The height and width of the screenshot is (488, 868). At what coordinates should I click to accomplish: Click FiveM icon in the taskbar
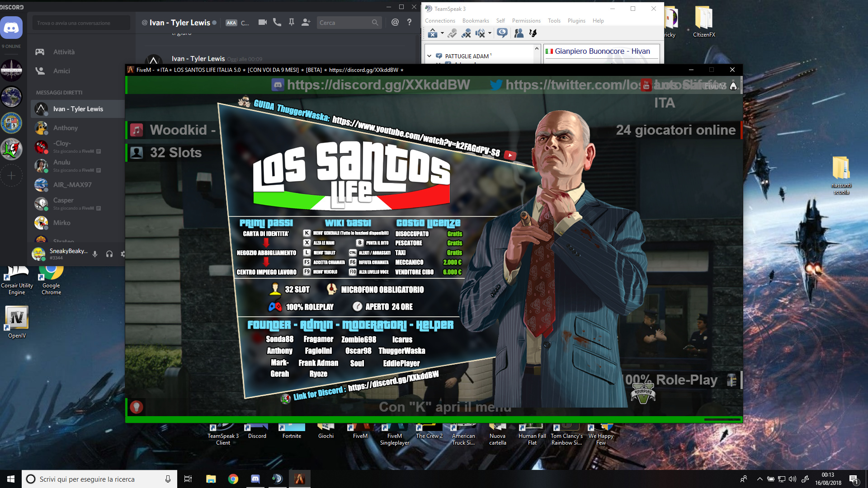300,479
